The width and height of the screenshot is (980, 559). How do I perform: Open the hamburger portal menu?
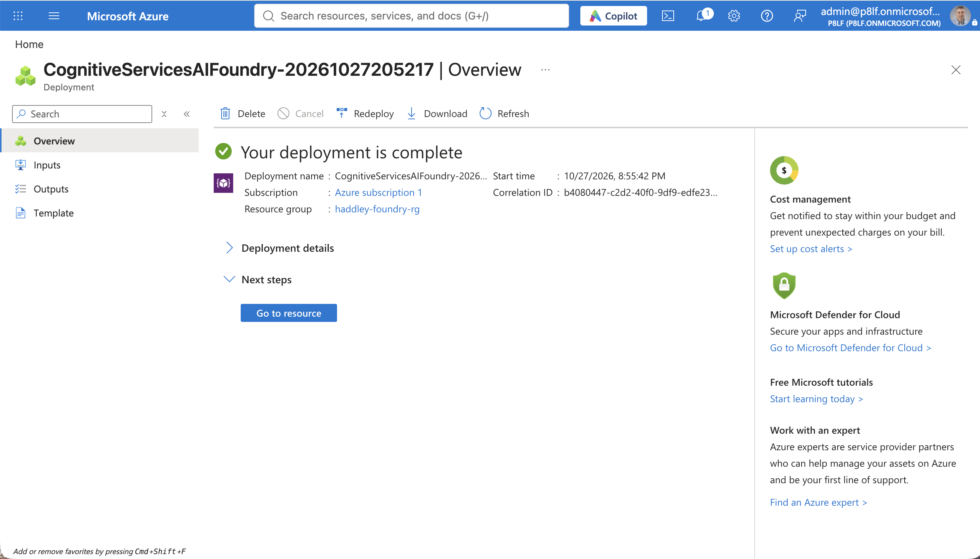point(54,16)
